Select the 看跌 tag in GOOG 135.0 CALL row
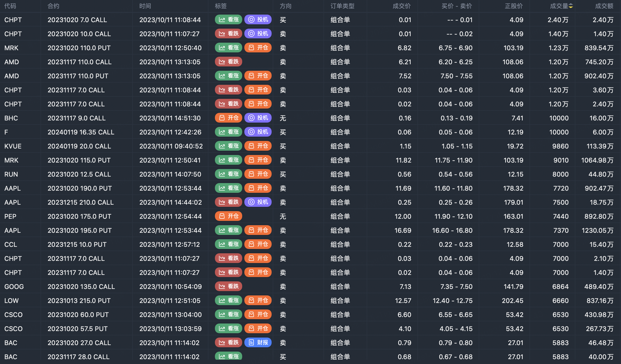Image resolution: width=621 pixels, height=364 pixels. pyautogui.click(x=228, y=287)
